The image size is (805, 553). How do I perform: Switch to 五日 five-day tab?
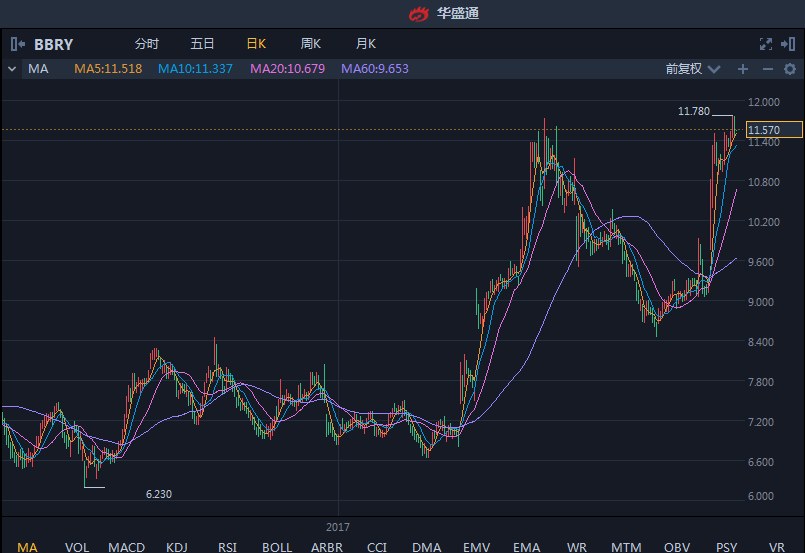(202, 44)
